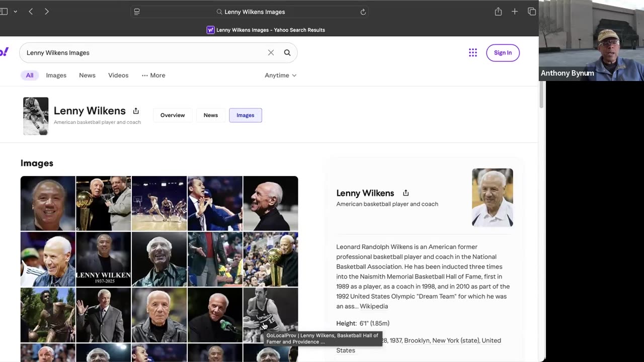Submit search using Yahoo magnifier icon
The image size is (644, 362).
click(x=287, y=53)
